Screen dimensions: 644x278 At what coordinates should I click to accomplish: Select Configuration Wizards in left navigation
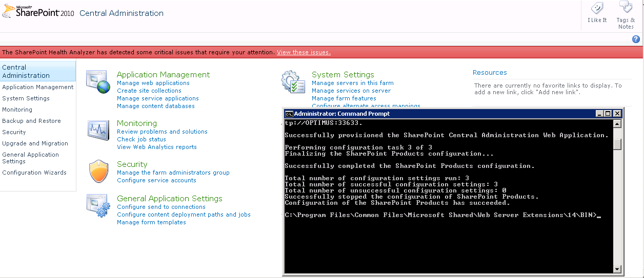pos(34,173)
